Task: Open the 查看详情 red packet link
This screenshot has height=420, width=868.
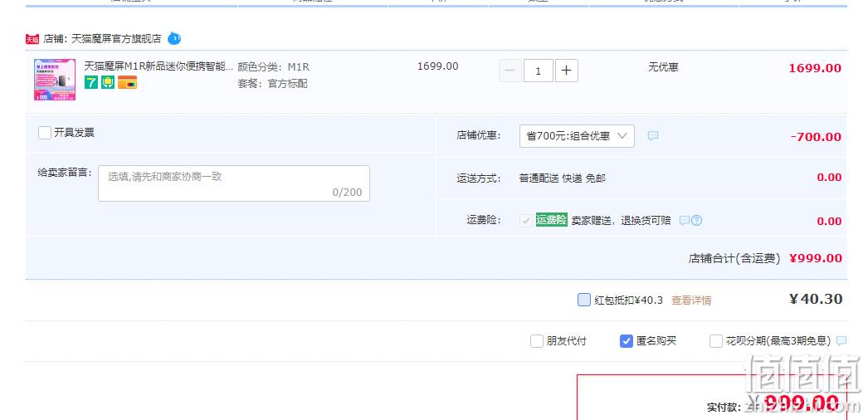Action: 691,300
